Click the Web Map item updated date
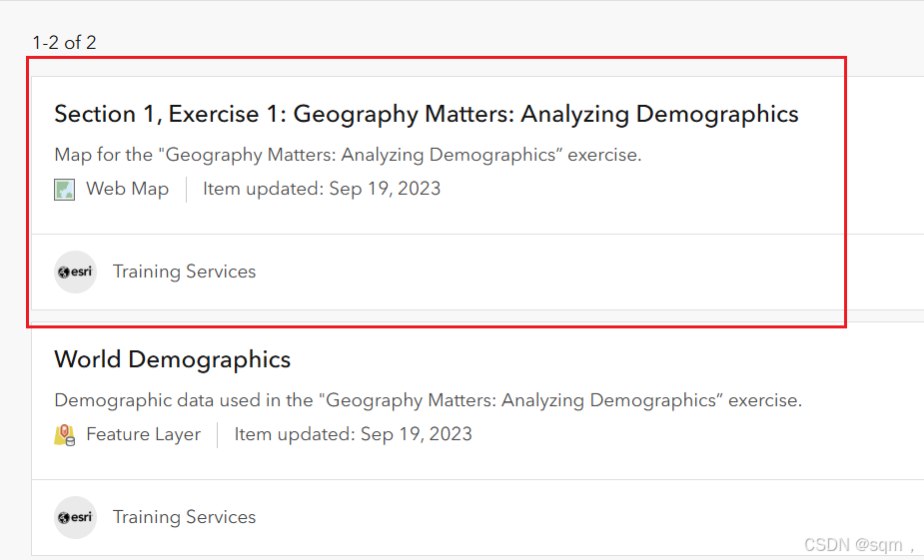This screenshot has width=924, height=560. pyautogui.click(x=322, y=189)
